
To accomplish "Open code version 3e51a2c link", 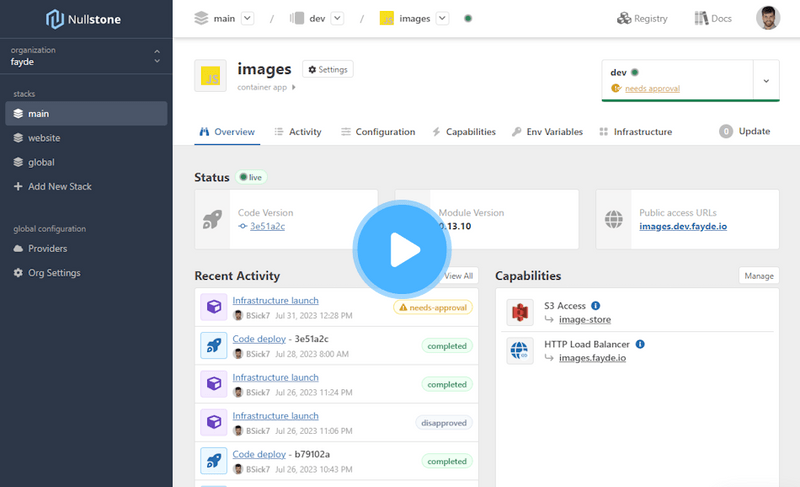I will click(267, 226).
